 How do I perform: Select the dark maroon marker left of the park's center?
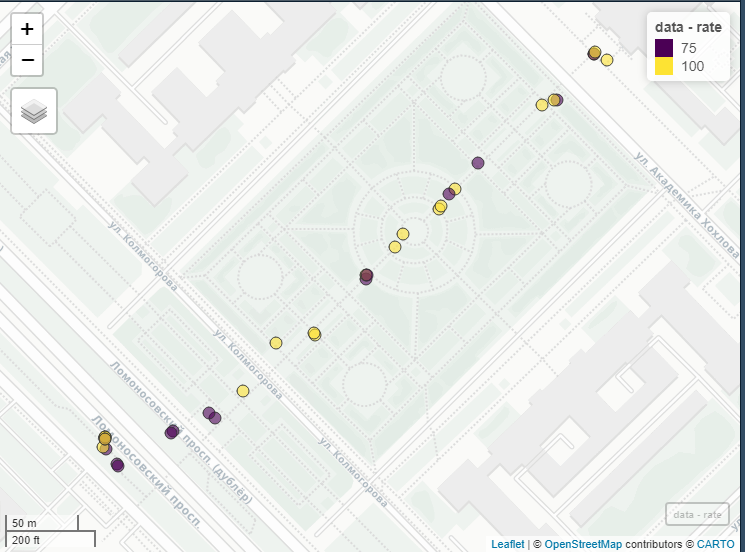pos(366,276)
